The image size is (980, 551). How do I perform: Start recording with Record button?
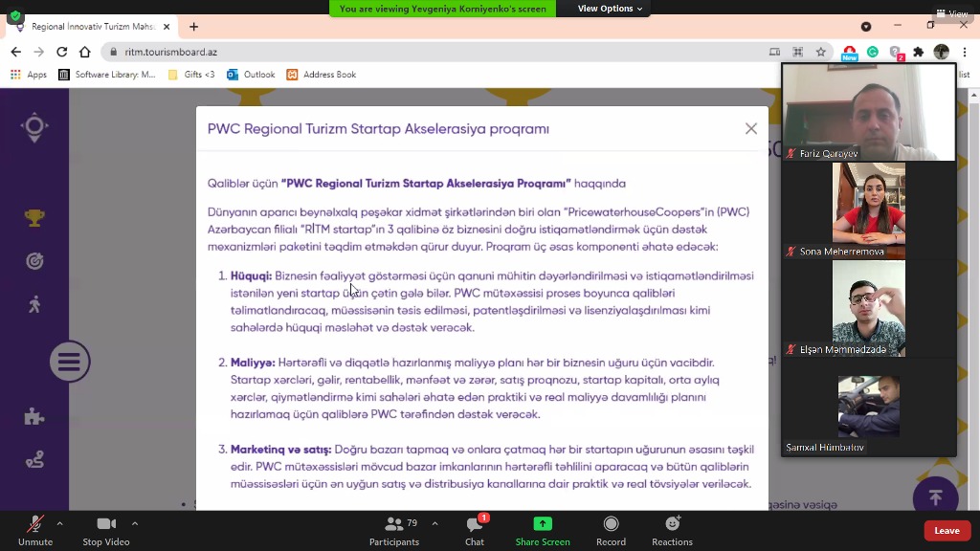coord(611,530)
